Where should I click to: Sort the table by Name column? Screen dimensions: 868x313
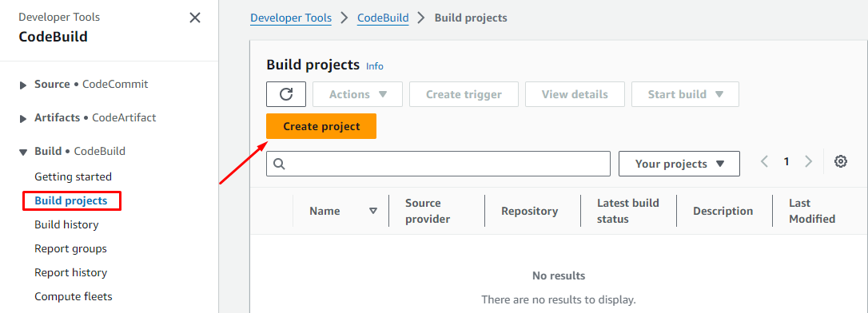(x=373, y=211)
